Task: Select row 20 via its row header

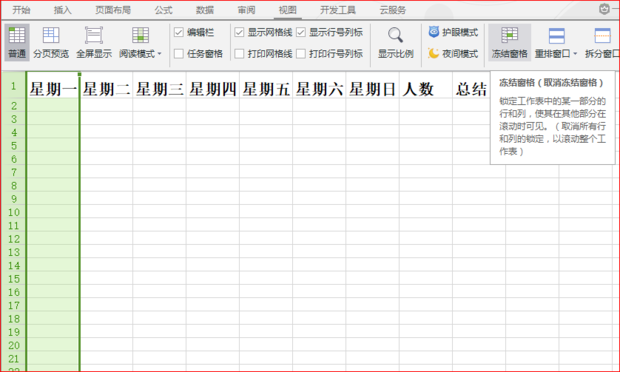Action: 13,345
